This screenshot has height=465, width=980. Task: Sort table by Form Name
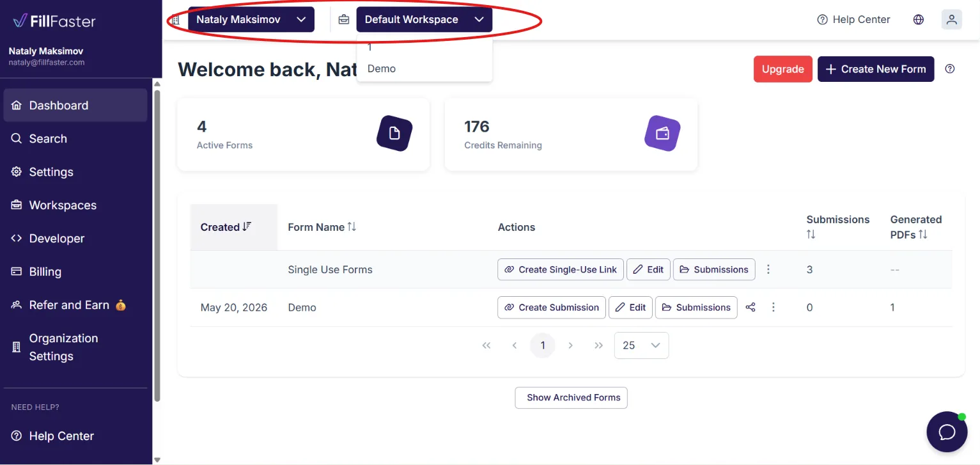coord(322,227)
